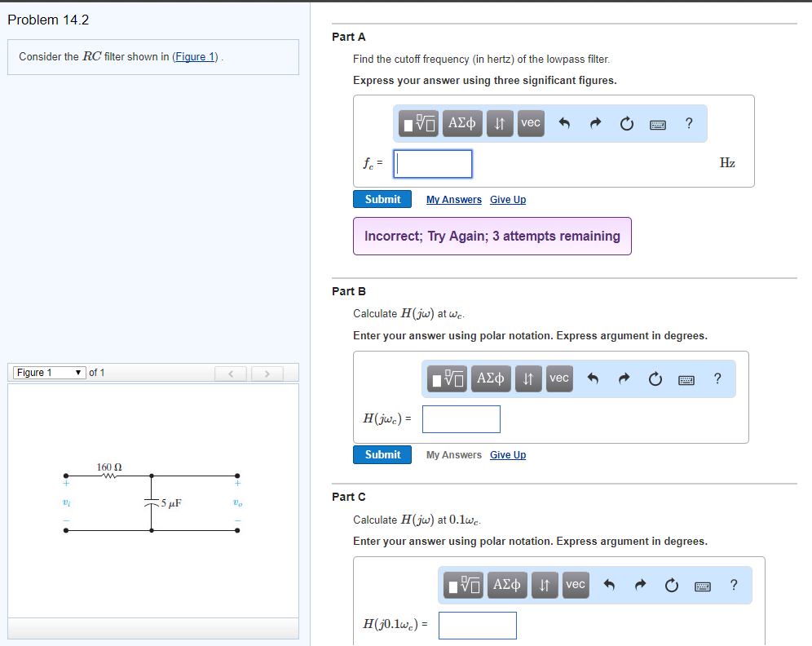Image resolution: width=812 pixels, height=646 pixels.
Task: Open templates button in Part B toolbar
Action: [447, 378]
